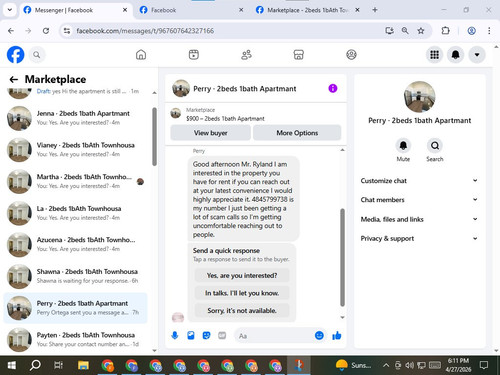Open Windows taskbar search
Image resolution: width=500 pixels, height=375 pixels.
pyautogui.click(x=35, y=365)
